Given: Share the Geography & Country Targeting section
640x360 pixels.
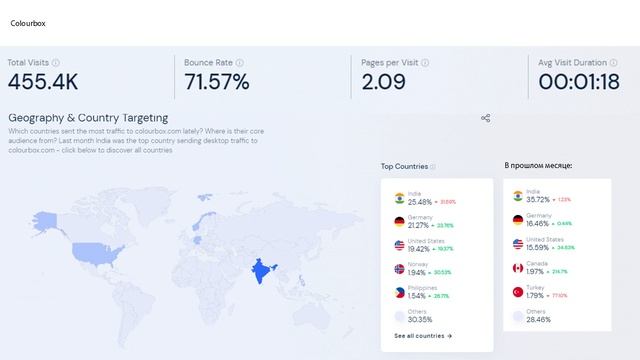Looking at the screenshot, I should point(485,118).
